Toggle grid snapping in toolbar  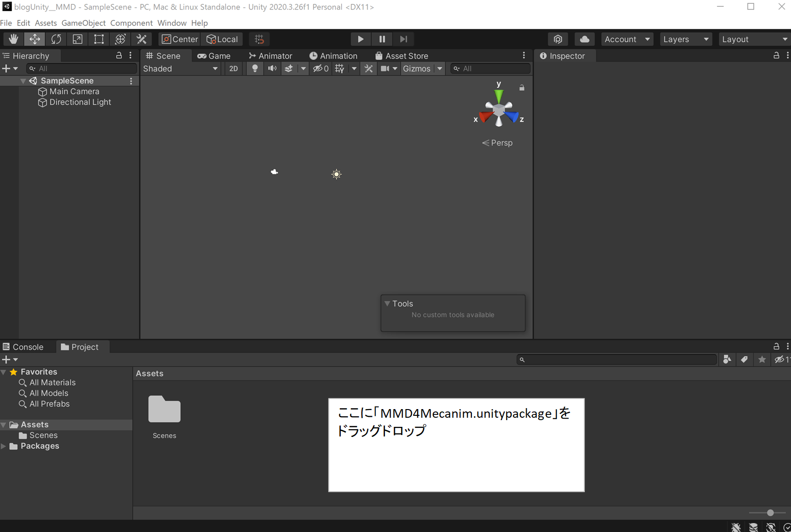[x=259, y=39]
